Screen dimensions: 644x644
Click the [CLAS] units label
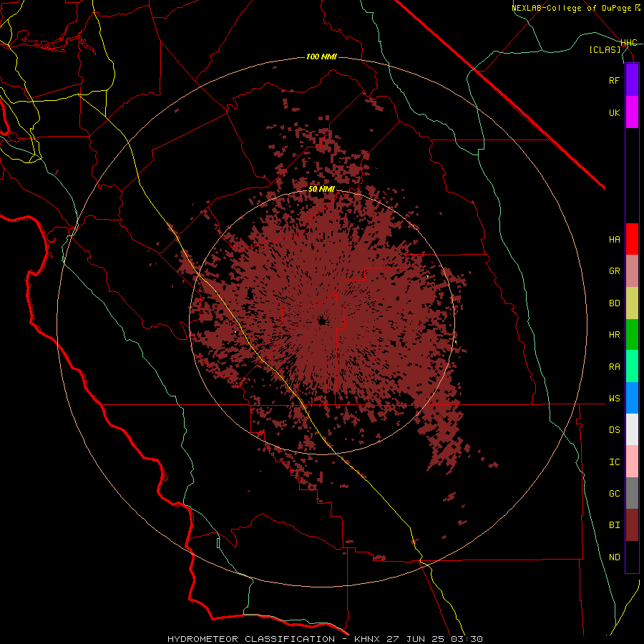pyautogui.click(x=605, y=50)
